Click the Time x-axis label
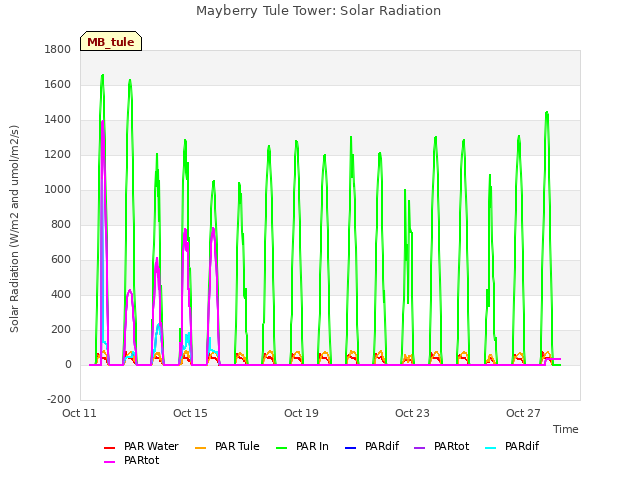The height and width of the screenshot is (480, 640). [566, 429]
